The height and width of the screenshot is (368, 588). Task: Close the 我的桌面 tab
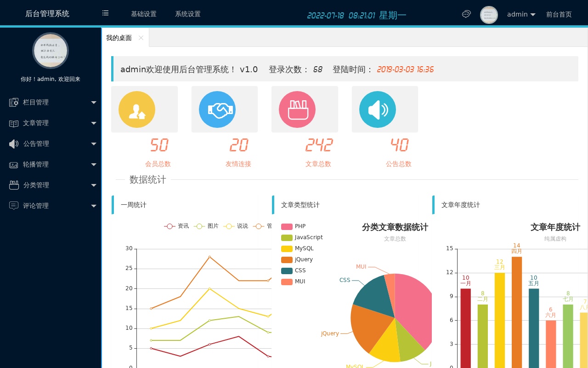tap(141, 38)
